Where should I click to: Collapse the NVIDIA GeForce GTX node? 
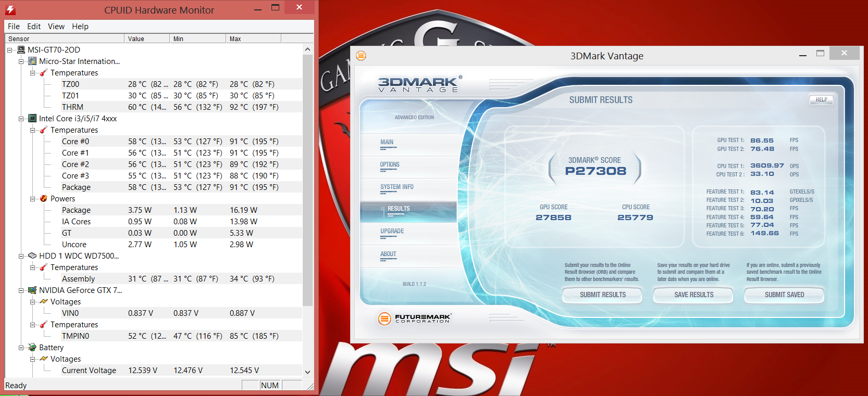point(21,290)
